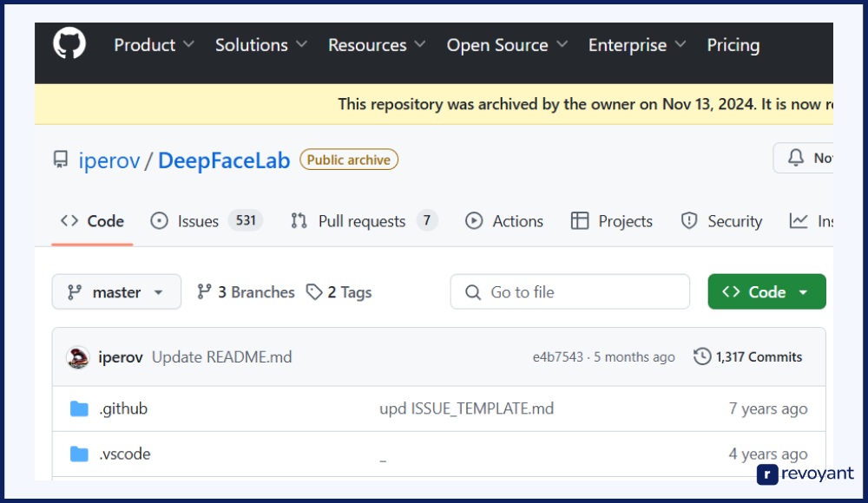This screenshot has width=868, height=503.
Task: Click the notifications bell icon
Action: coord(795,158)
